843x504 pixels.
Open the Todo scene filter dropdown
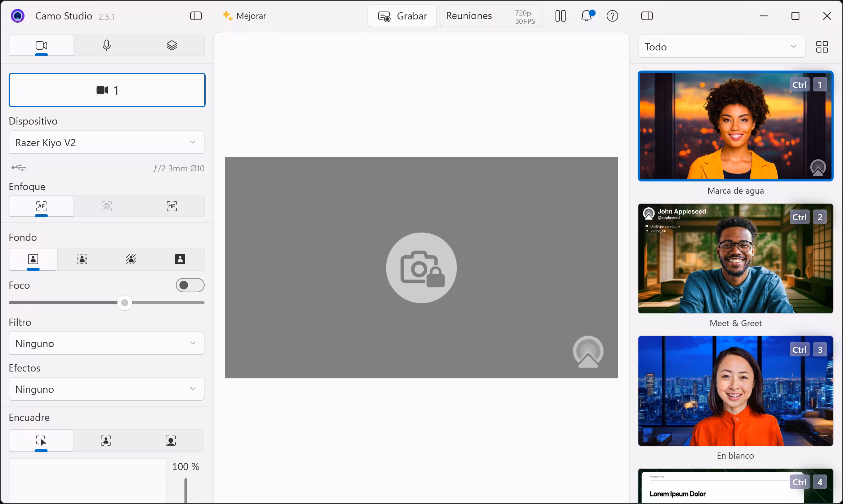(x=721, y=47)
